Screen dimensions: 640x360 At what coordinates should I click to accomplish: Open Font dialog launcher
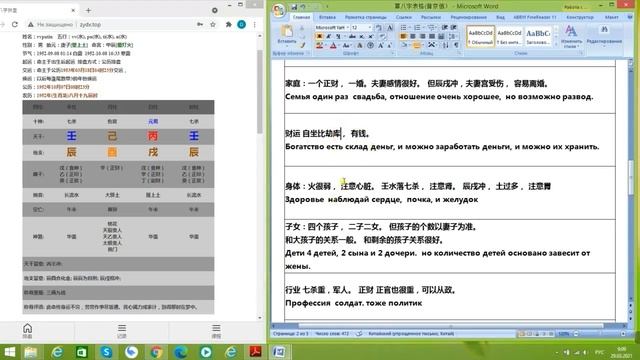(393, 53)
